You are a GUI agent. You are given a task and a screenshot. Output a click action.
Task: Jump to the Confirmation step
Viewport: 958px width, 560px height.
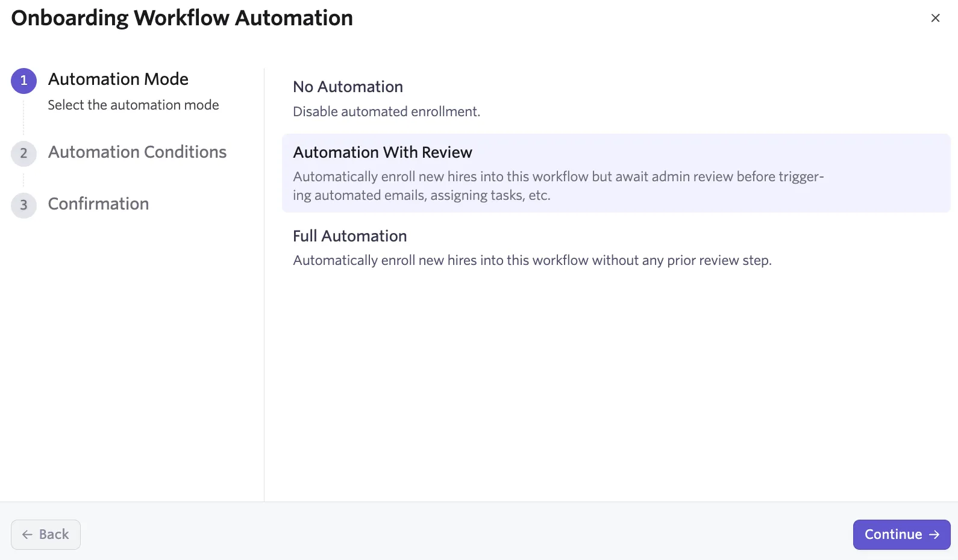click(x=98, y=204)
